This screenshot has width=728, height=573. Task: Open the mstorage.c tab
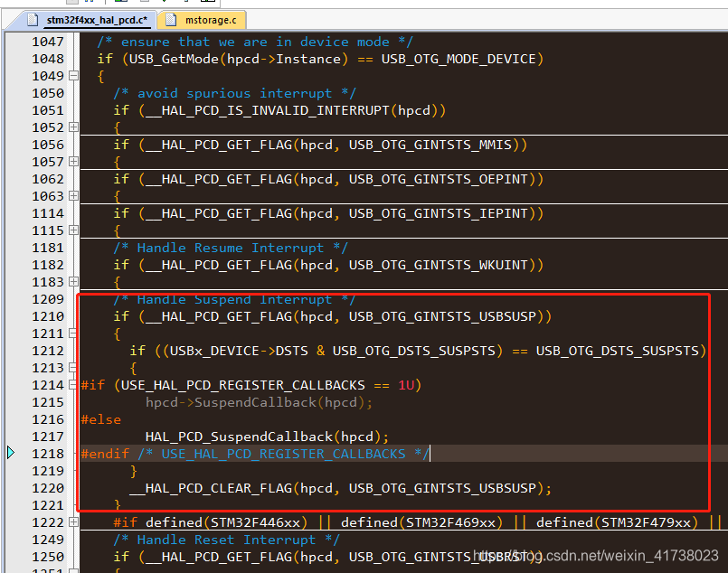202,20
